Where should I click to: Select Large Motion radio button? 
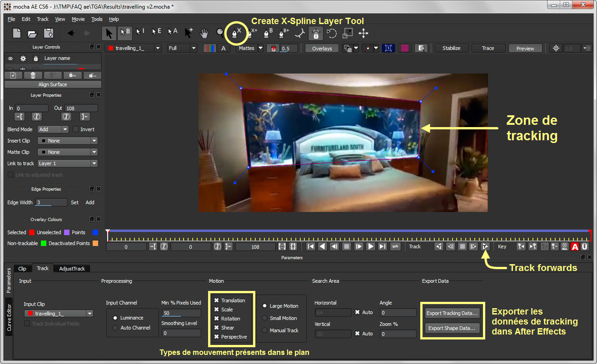264,306
